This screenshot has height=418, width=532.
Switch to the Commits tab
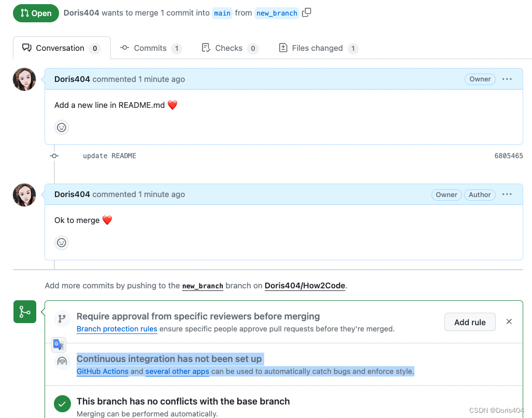coord(151,48)
